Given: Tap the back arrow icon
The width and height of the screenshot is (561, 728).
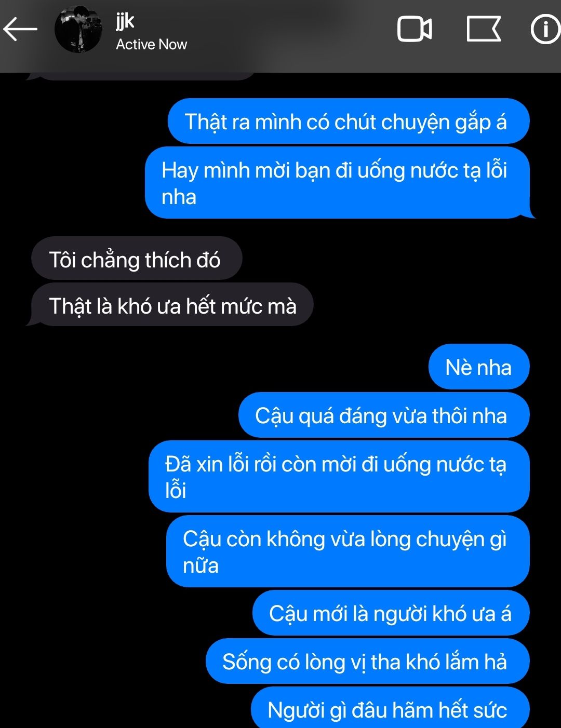Looking at the screenshot, I should [x=20, y=29].
